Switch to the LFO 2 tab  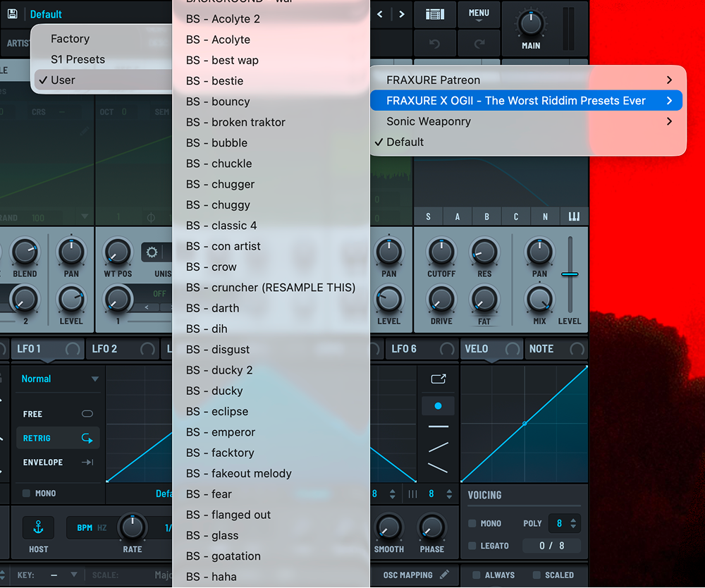click(122, 349)
